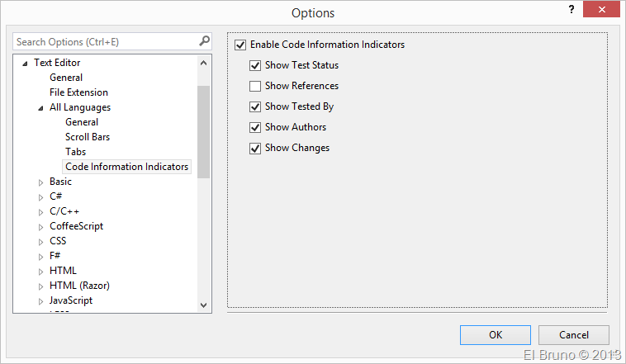This screenshot has height=364, width=626.
Task: Focus the Search Options input field
Action: [103, 41]
